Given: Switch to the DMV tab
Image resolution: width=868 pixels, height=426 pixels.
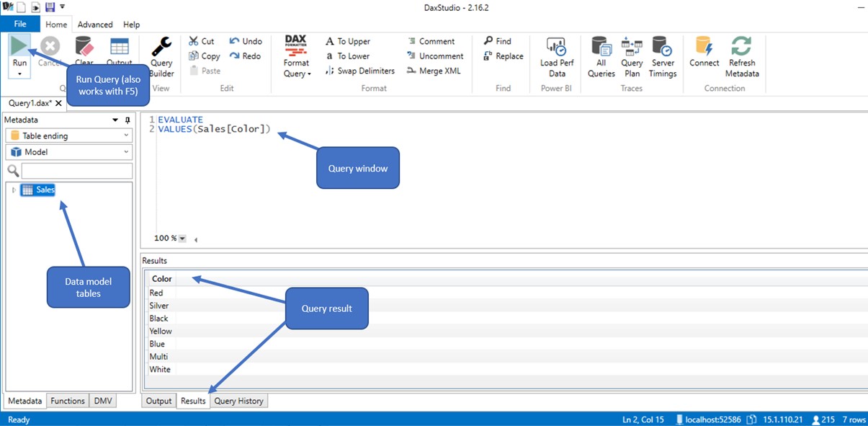Looking at the screenshot, I should [103, 401].
